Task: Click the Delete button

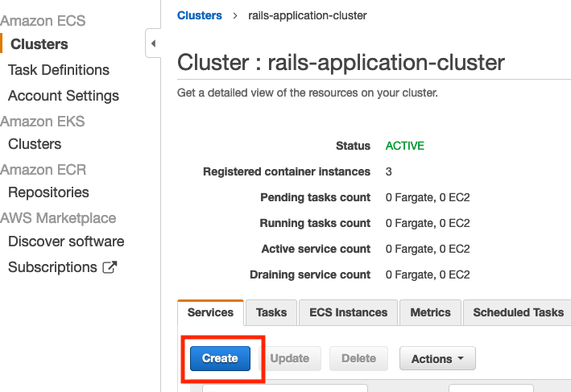Action: pos(358,358)
